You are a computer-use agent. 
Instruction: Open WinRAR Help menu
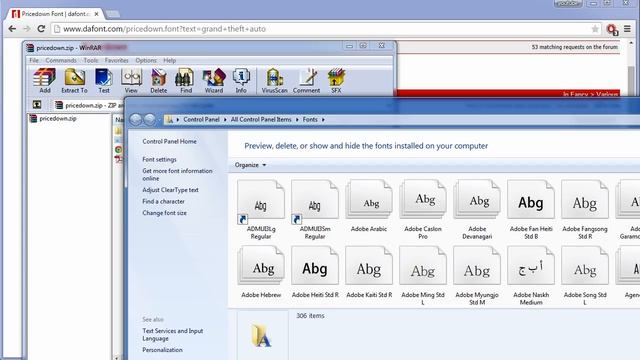click(x=169, y=60)
